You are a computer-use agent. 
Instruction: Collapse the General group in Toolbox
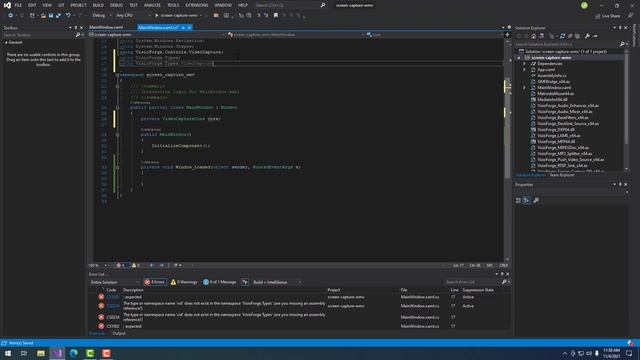tap(7, 42)
